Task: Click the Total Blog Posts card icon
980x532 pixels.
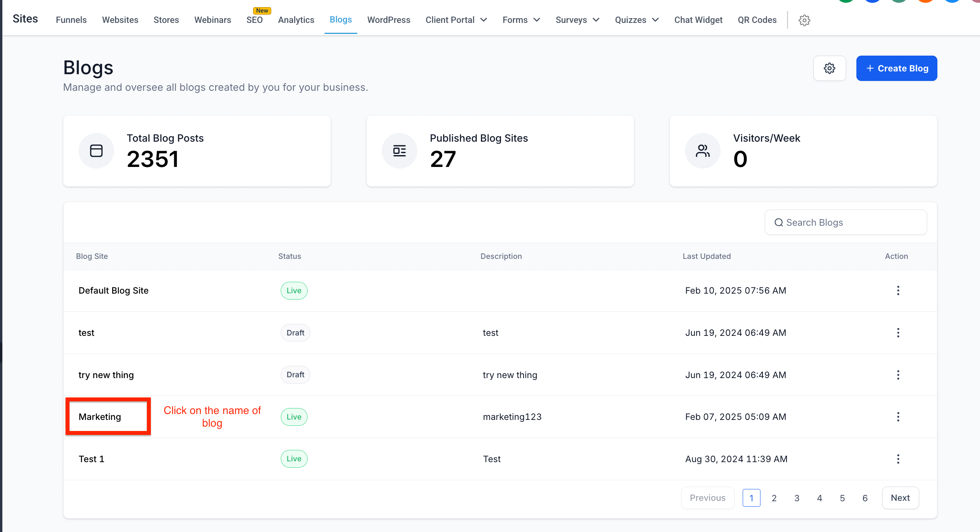Action: [x=96, y=151]
